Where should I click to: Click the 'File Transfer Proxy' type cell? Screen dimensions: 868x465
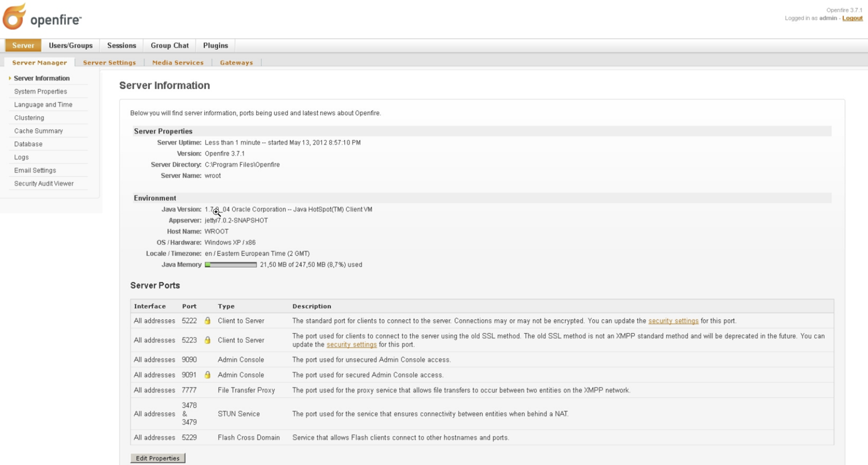(247, 390)
